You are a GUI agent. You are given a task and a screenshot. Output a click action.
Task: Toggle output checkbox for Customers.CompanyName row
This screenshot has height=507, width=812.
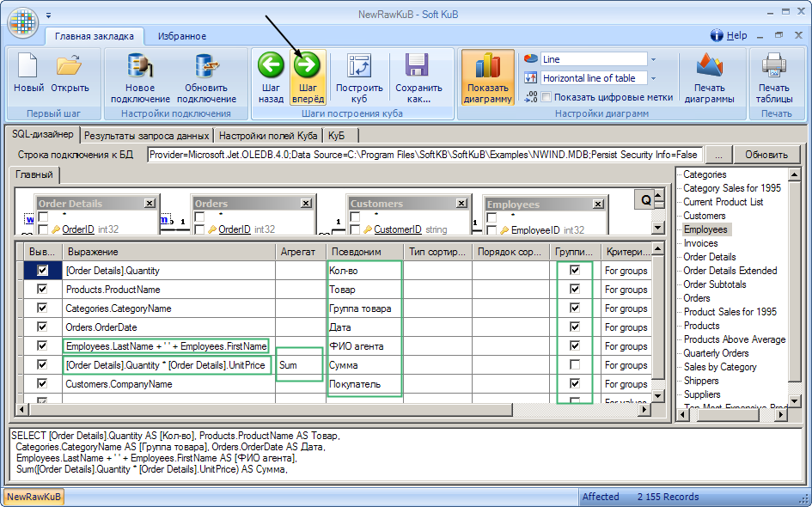42,383
